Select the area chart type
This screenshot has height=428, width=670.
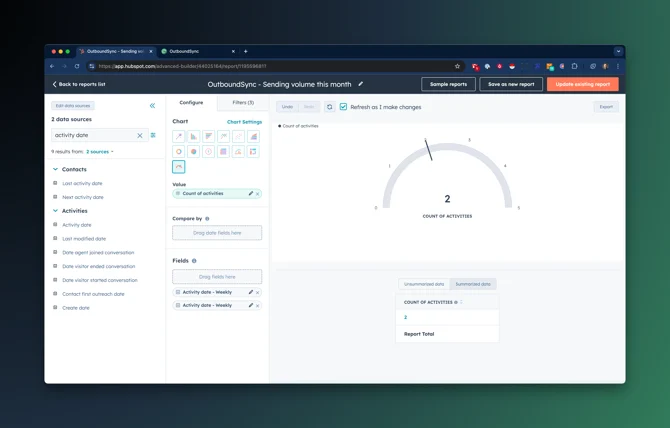253,137
